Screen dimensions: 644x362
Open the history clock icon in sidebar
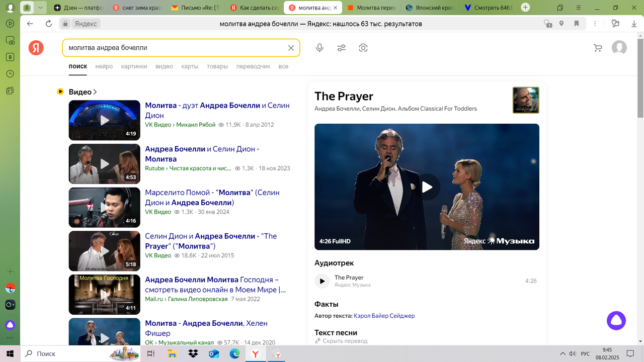point(10,74)
